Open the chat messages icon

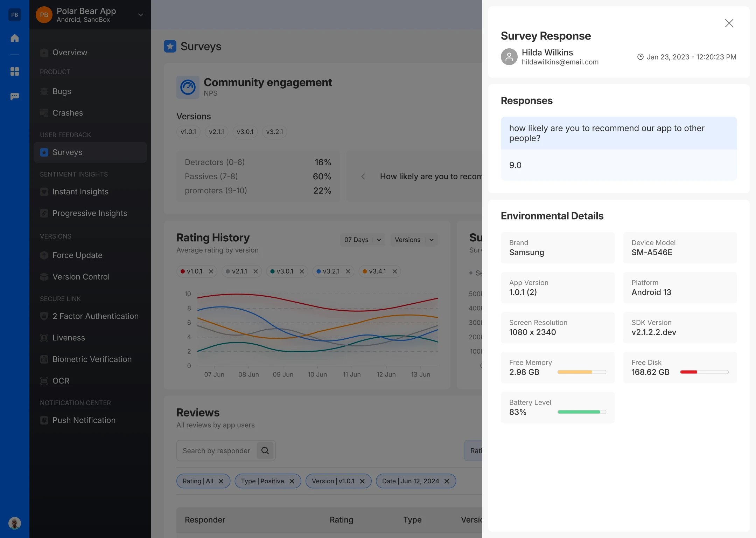[14, 96]
